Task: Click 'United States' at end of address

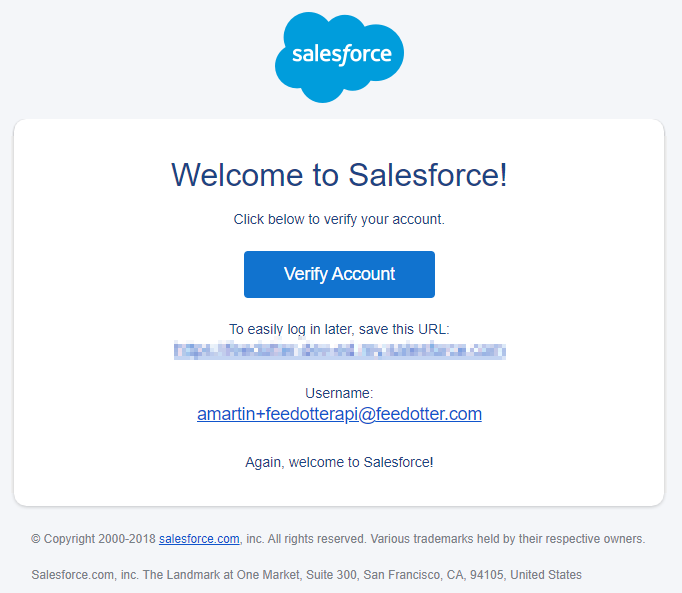Action: tap(546, 575)
